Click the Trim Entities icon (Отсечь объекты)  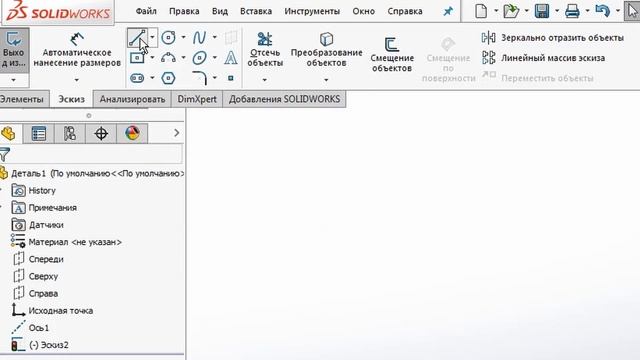[x=265, y=39]
